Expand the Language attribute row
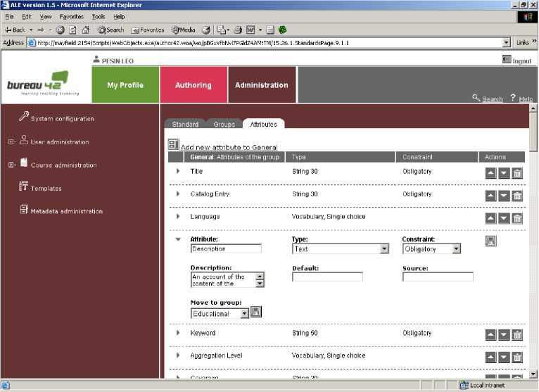Image resolution: width=539 pixels, height=392 pixels. pyautogui.click(x=178, y=216)
